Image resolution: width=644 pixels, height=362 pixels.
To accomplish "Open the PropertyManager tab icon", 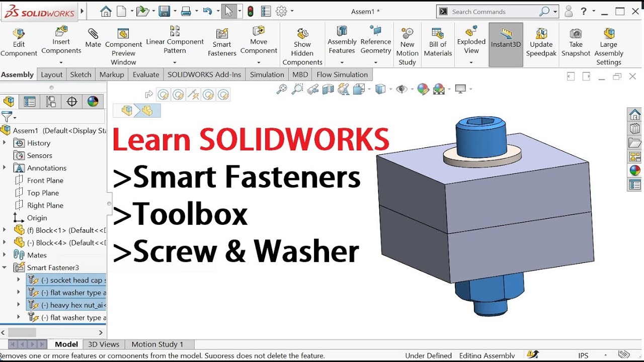I will [30, 102].
